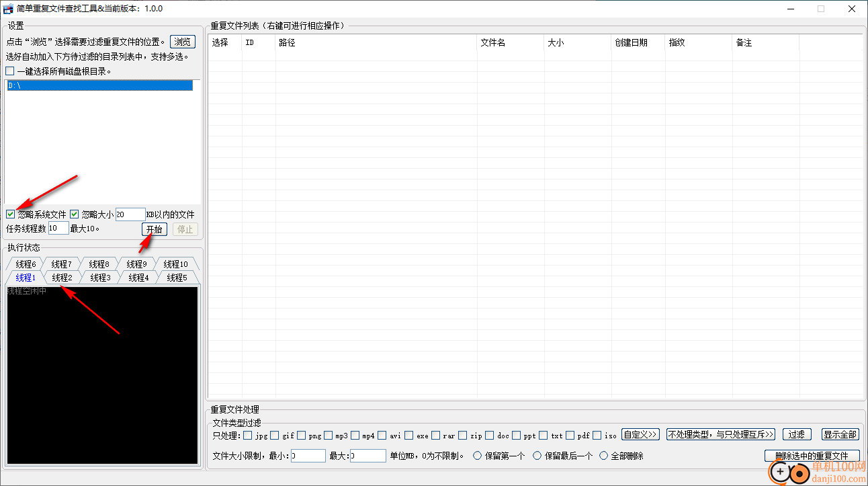Click the 指纹 column header
This screenshot has height=486, width=868.
699,43
